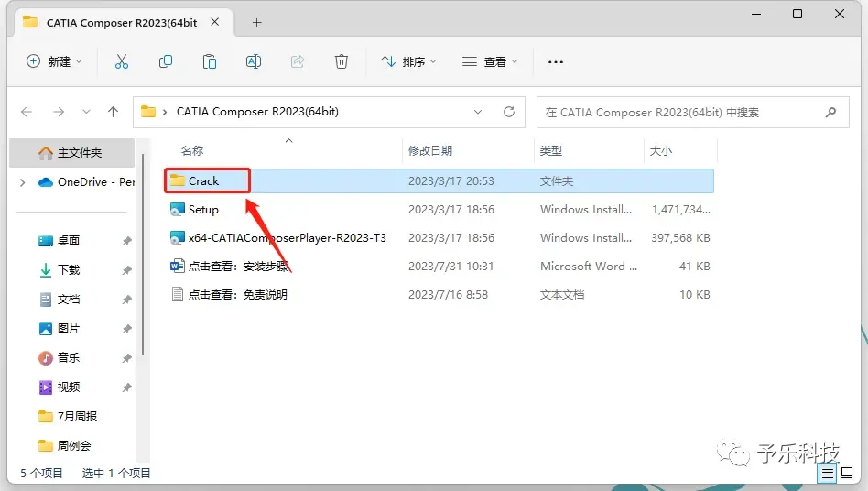Select x64-CATIAComposerPlayer-R2023-T3 file name

click(288, 237)
